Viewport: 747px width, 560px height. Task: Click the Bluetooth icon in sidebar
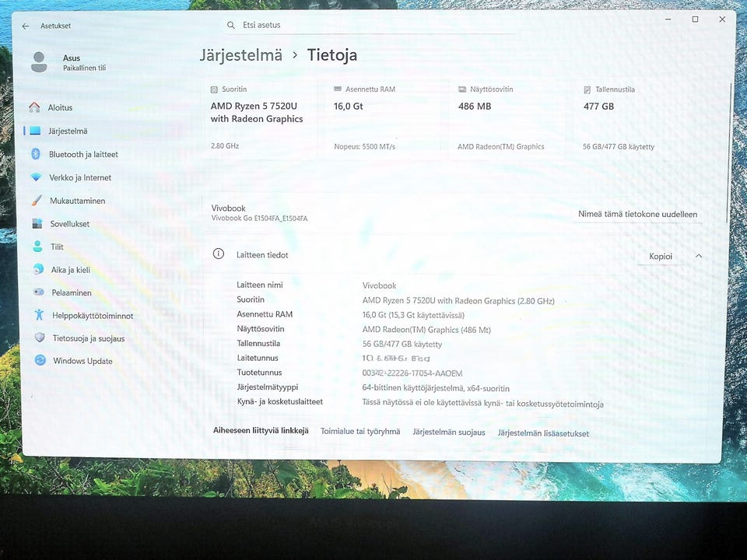pos(36,154)
